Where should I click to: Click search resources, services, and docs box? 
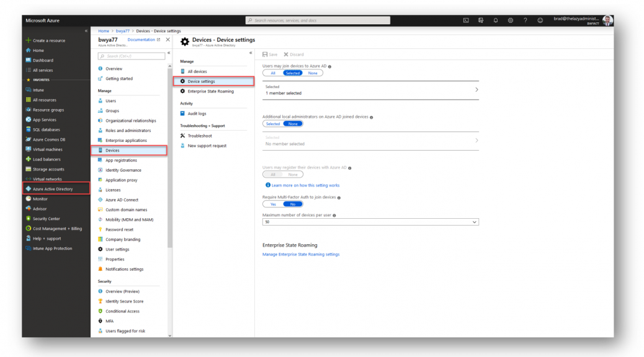click(x=318, y=20)
